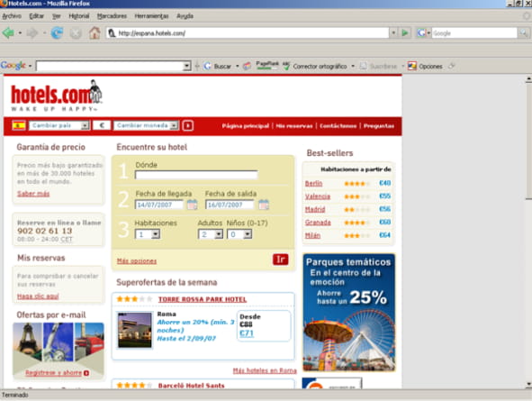The width and height of the screenshot is (532, 401).
Task: Open the Niños (0-17) dropdown
Action: click(x=239, y=234)
